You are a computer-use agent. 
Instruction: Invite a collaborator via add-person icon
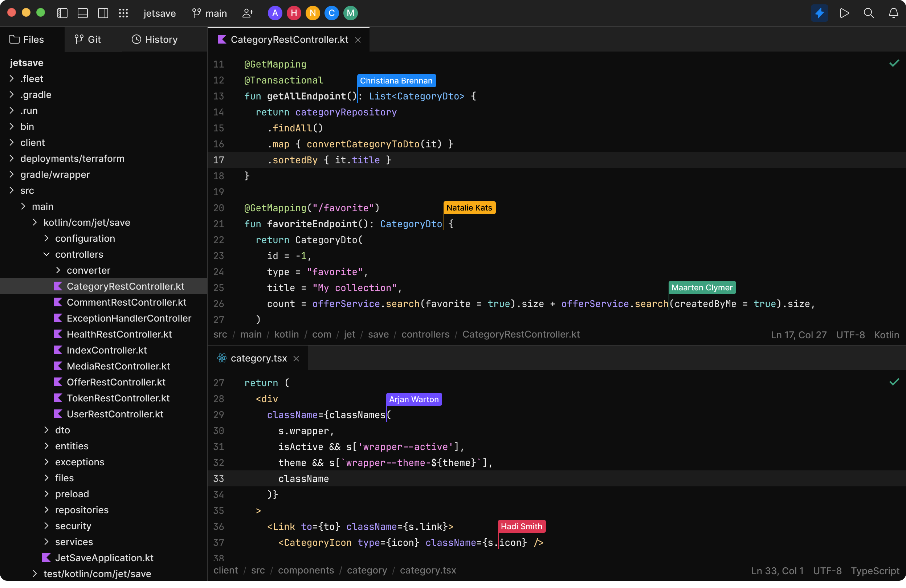click(x=248, y=13)
